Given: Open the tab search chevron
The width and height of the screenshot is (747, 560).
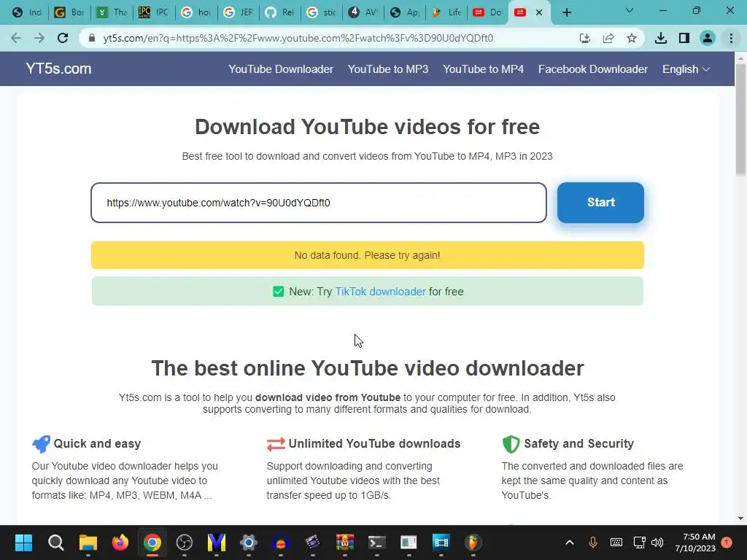Looking at the screenshot, I should click(x=630, y=10).
